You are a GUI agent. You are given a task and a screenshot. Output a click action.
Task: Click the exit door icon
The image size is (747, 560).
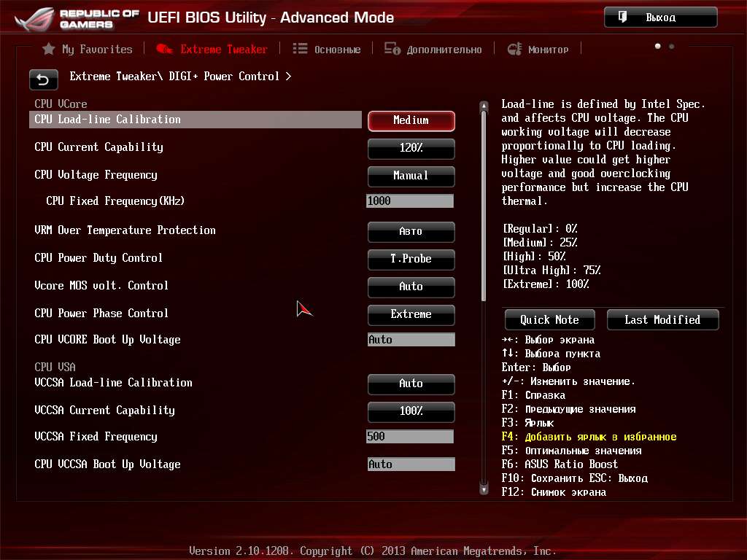[623, 17]
